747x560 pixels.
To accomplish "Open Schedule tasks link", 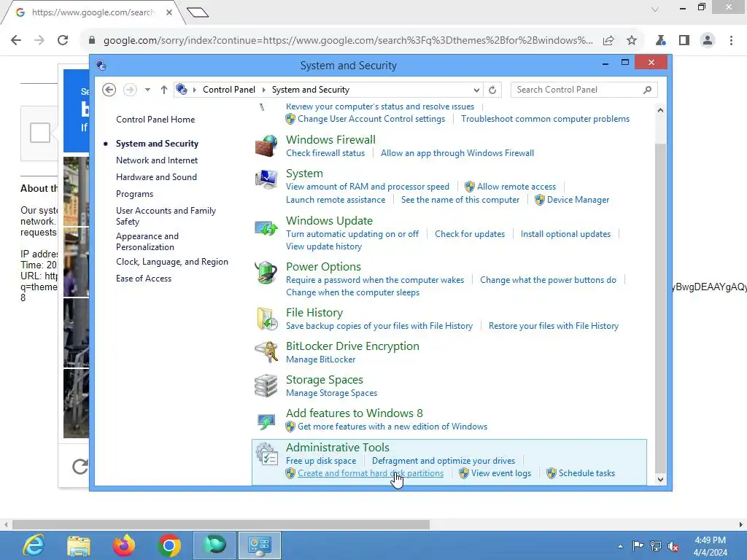I will (x=587, y=473).
